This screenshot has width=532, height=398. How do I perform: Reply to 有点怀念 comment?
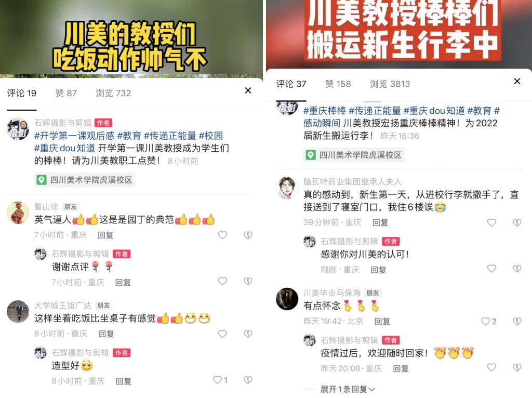(x=382, y=321)
